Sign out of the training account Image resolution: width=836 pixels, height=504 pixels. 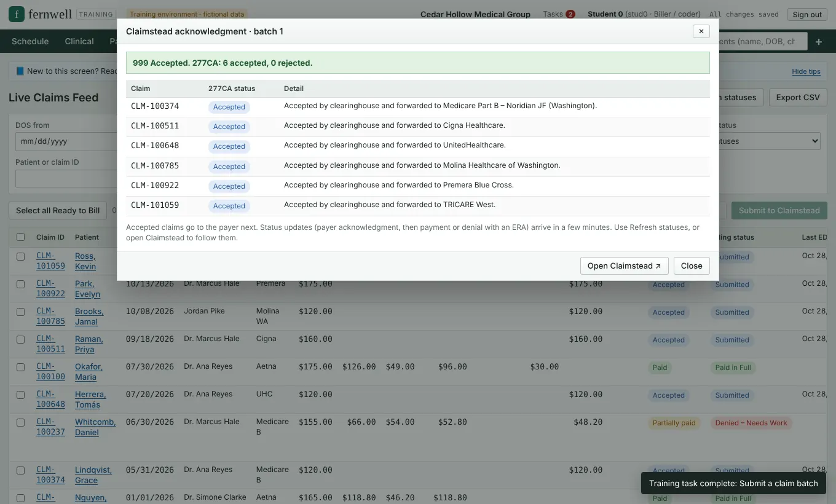[x=807, y=14]
